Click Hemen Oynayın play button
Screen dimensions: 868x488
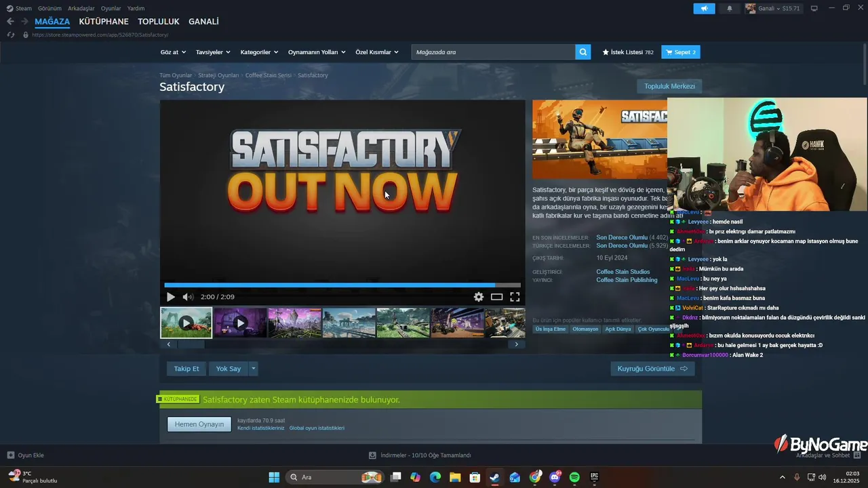coord(199,424)
